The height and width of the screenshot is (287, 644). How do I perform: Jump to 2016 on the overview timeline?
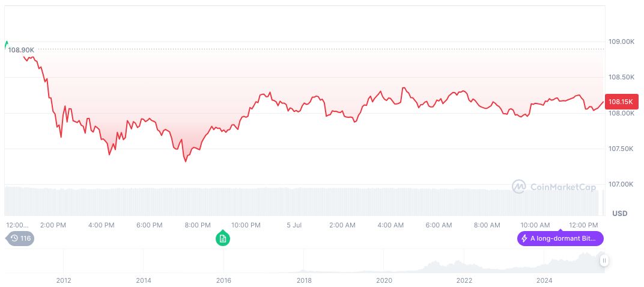[223, 280]
